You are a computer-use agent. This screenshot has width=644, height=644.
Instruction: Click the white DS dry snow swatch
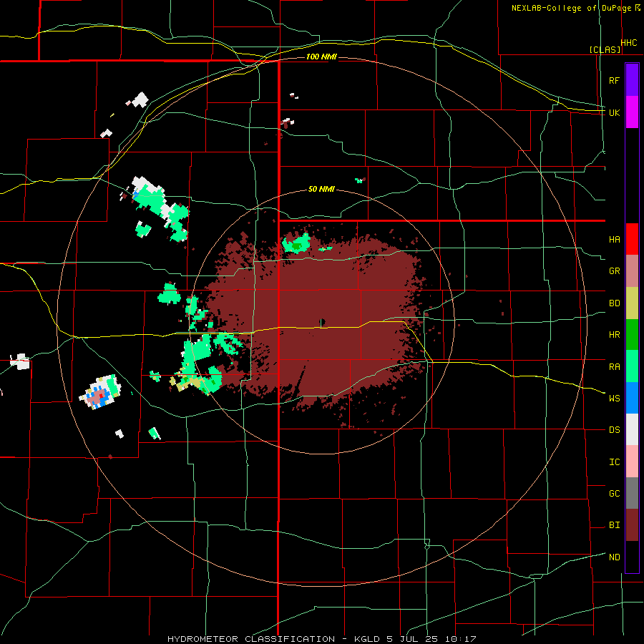[x=632, y=429]
